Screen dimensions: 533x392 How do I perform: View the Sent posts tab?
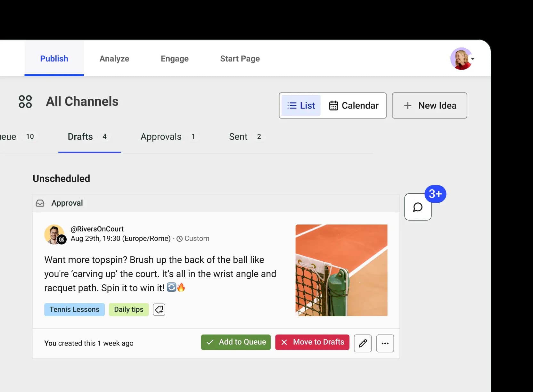238,136
